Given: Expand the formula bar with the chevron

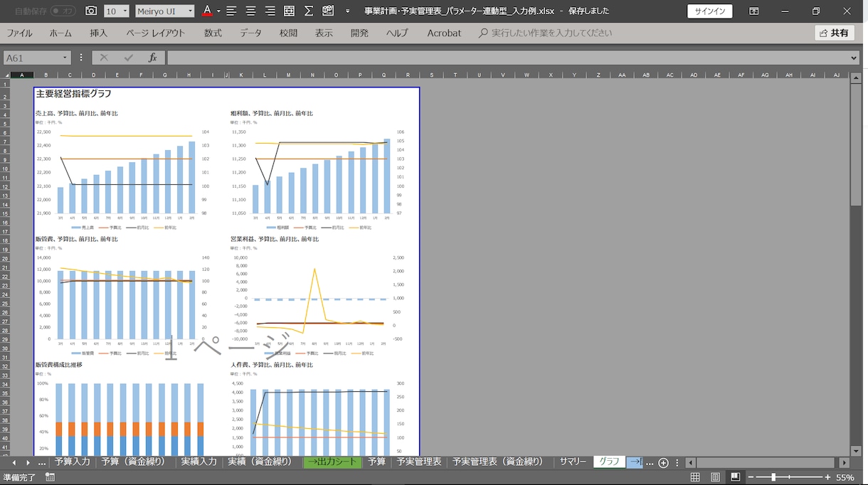Looking at the screenshot, I should point(854,58).
